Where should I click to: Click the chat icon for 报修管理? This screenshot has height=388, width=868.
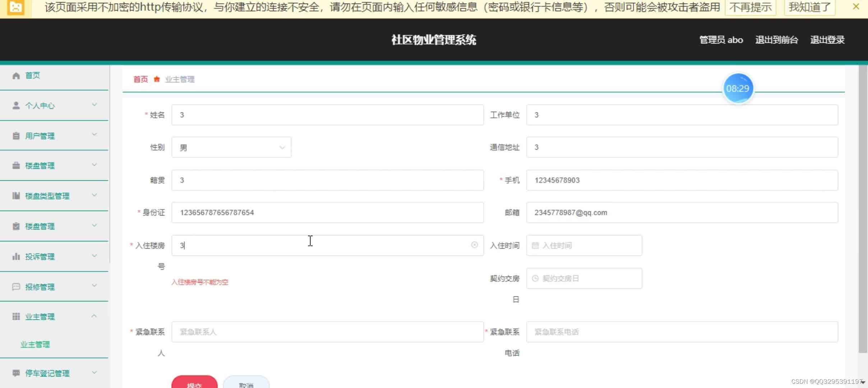coord(16,287)
